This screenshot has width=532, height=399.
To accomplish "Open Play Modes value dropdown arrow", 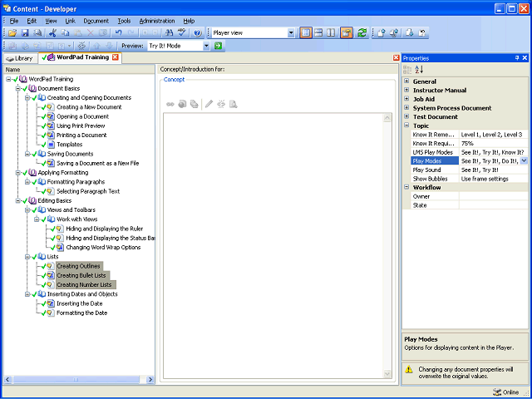I will click(524, 160).
